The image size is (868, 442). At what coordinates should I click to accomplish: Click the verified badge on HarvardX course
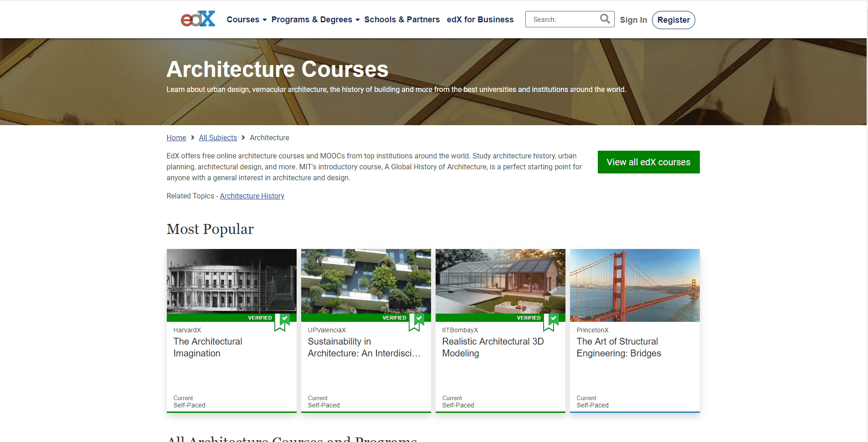click(x=282, y=322)
